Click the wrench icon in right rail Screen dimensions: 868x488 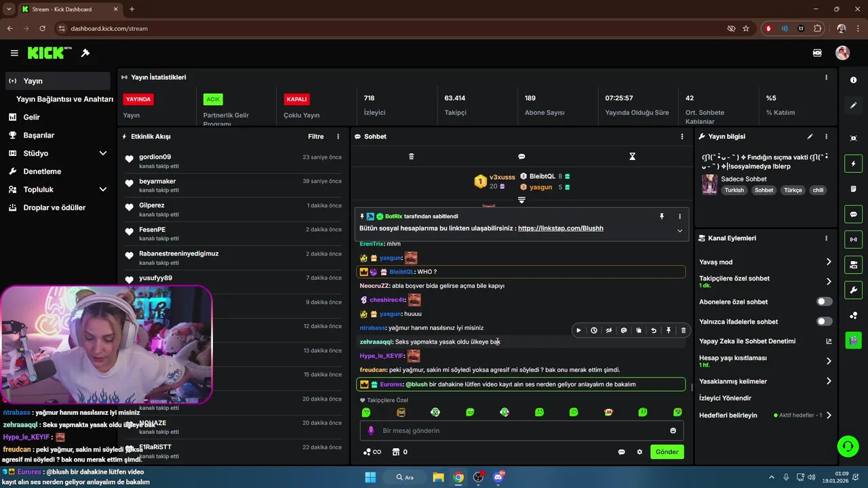tap(853, 290)
